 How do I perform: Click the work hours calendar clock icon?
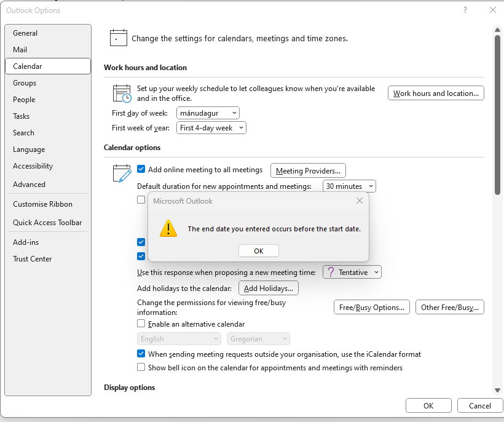coord(122,94)
